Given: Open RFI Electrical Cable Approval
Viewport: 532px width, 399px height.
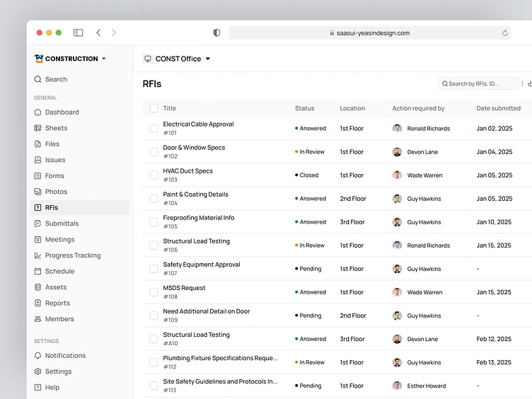Looking at the screenshot, I should (198, 125).
